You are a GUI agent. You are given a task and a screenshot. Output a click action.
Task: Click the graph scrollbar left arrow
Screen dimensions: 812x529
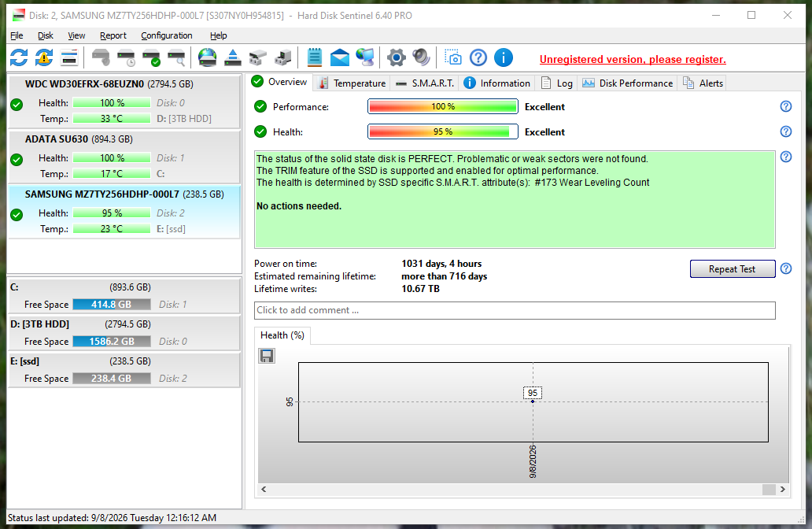264,489
